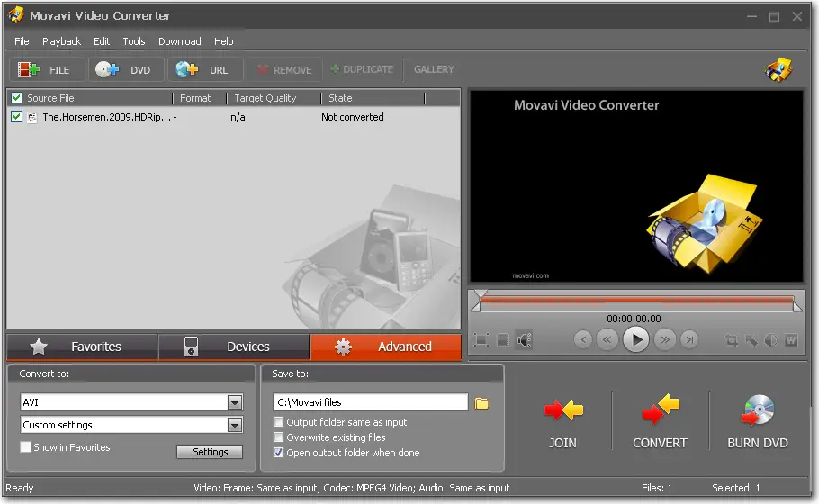819x504 pixels.
Task: Open the Gallery
Action: tap(434, 69)
